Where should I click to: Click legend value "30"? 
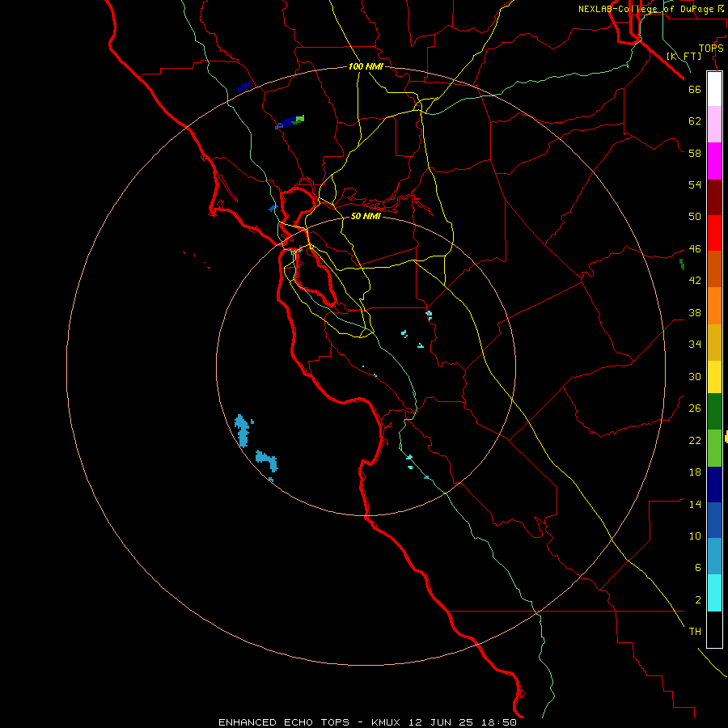(x=695, y=376)
